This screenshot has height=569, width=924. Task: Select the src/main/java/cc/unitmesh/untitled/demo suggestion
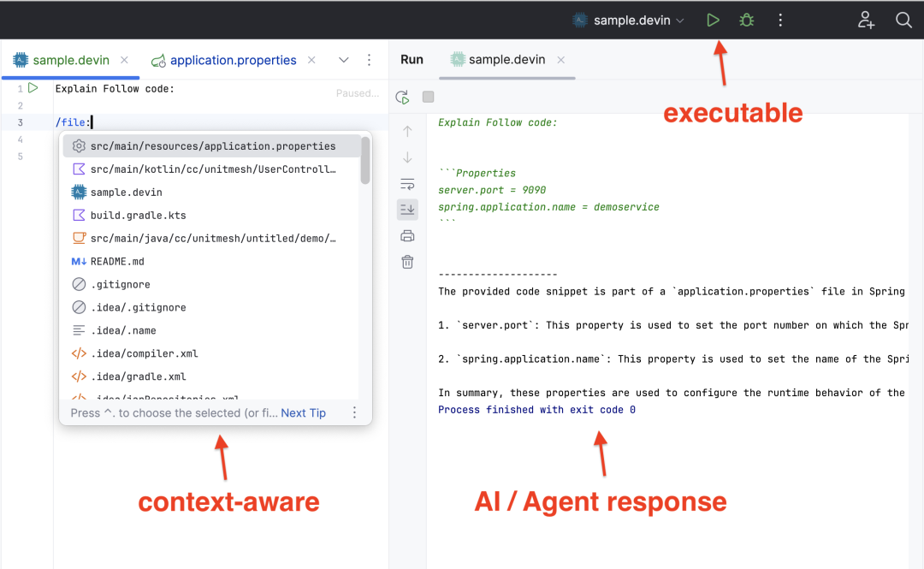pyautogui.click(x=211, y=238)
